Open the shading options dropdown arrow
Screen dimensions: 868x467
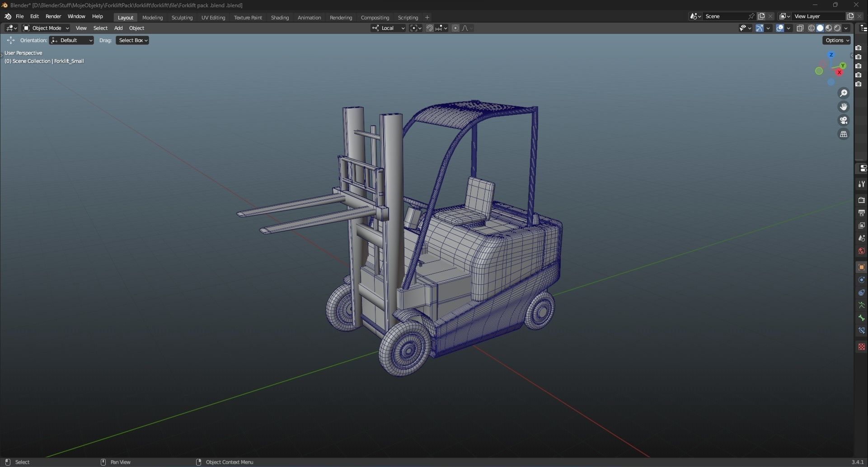[846, 28]
